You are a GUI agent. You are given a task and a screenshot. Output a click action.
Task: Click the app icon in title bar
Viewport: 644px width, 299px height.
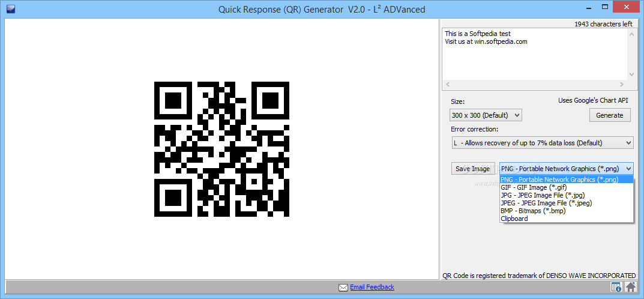[11, 8]
